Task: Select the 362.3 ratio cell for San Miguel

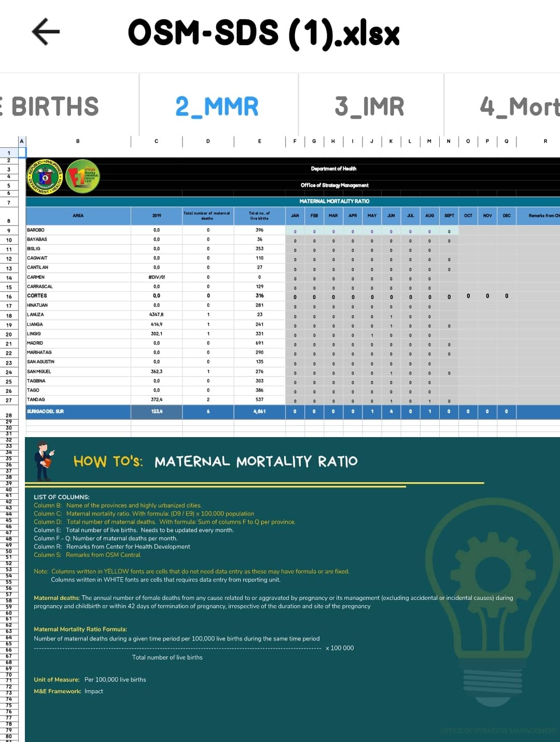Action: pos(157,371)
